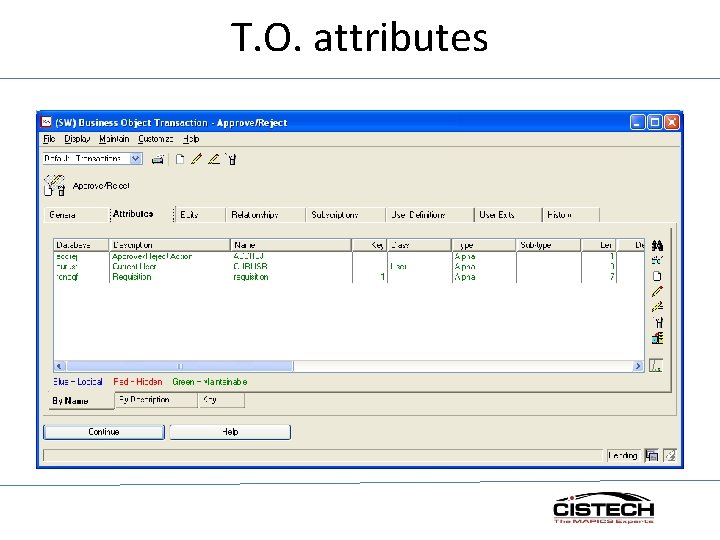Click the Class column header
The width and height of the screenshot is (720, 540).
click(419, 245)
